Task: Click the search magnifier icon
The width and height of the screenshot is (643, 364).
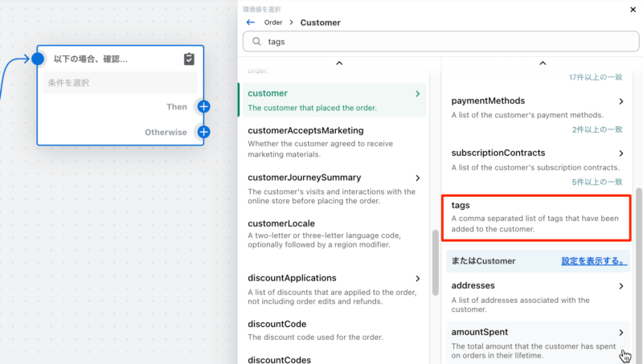Action: [256, 42]
